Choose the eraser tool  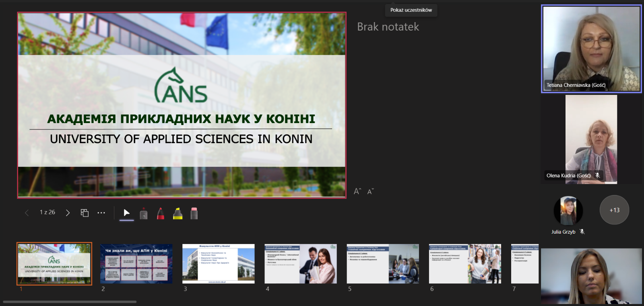click(x=194, y=214)
